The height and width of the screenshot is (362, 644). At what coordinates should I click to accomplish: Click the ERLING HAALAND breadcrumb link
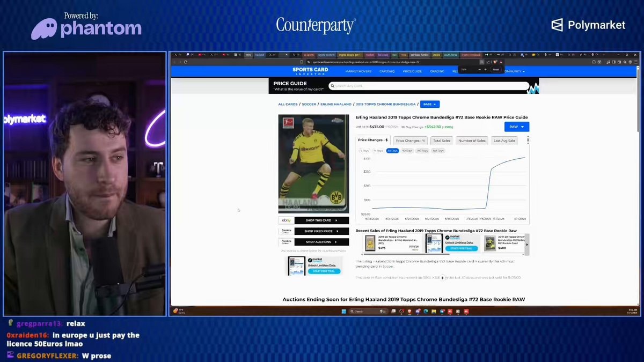click(336, 104)
